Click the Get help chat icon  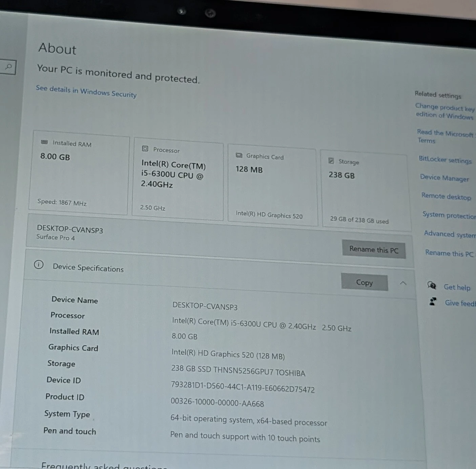[x=432, y=285]
